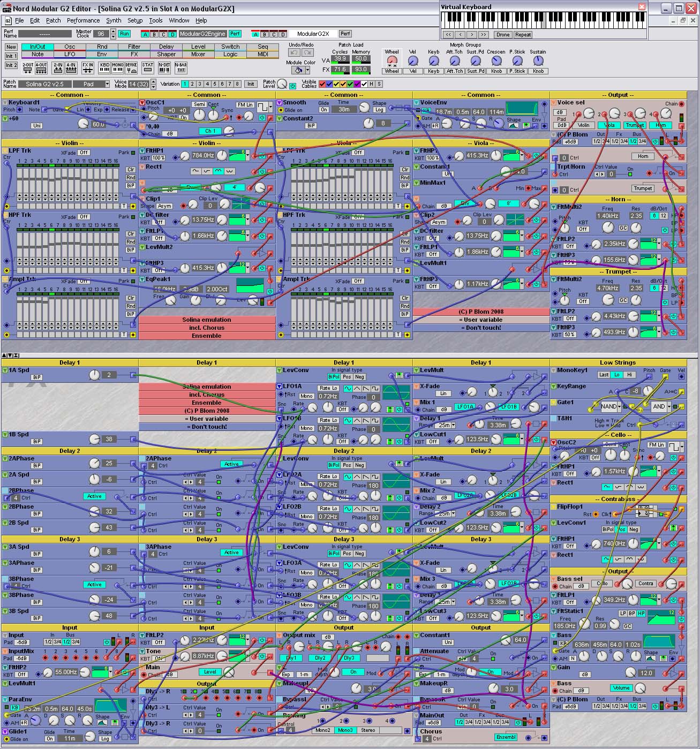Insert the FX IN module
The height and width of the screenshot is (749, 700).
pos(87,68)
